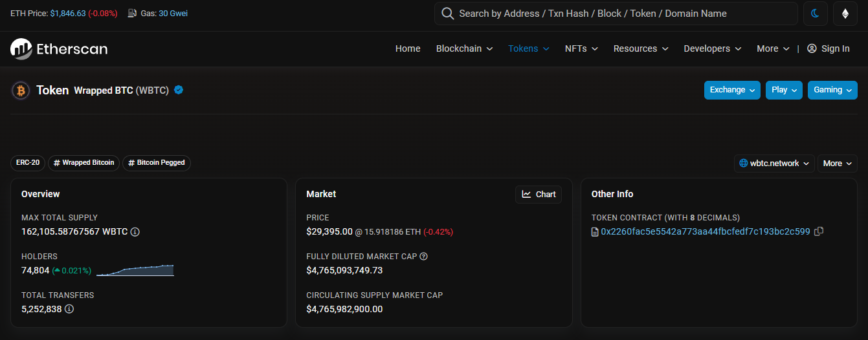Open the Play dropdown button
This screenshot has height=340, width=868.
[x=785, y=90]
